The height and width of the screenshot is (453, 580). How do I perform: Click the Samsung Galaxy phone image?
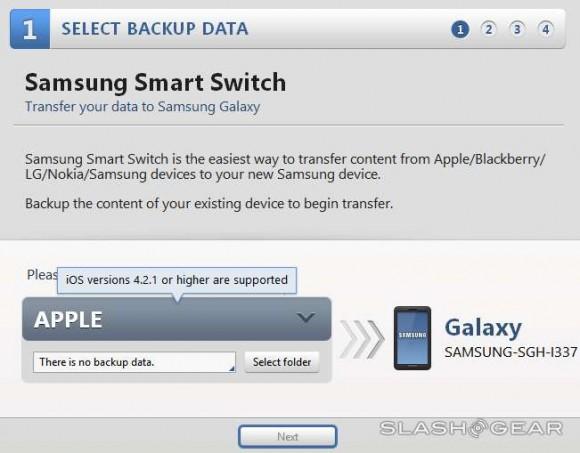click(412, 338)
